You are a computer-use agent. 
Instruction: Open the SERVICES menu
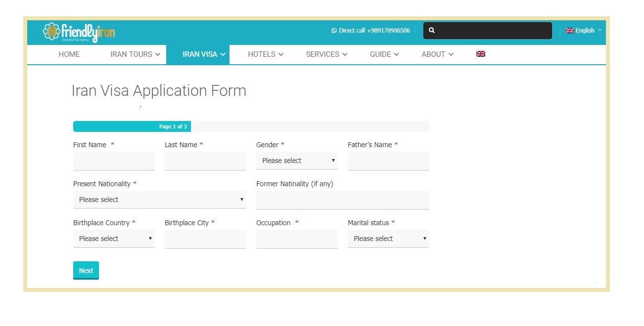[326, 54]
